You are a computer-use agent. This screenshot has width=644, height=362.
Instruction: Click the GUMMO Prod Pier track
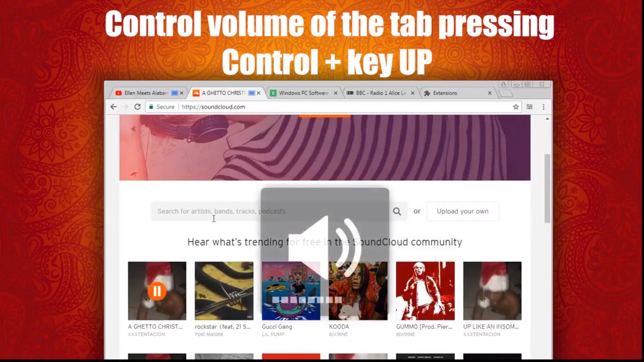click(x=425, y=290)
